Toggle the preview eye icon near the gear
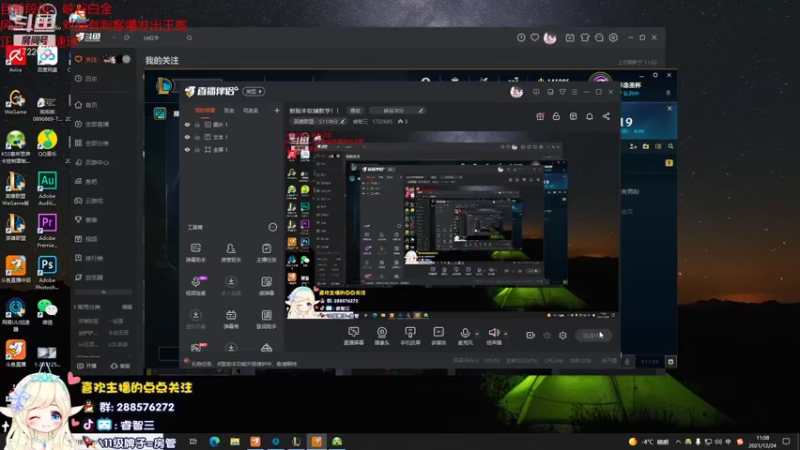Image resolution: width=800 pixels, height=450 pixels. tap(547, 335)
